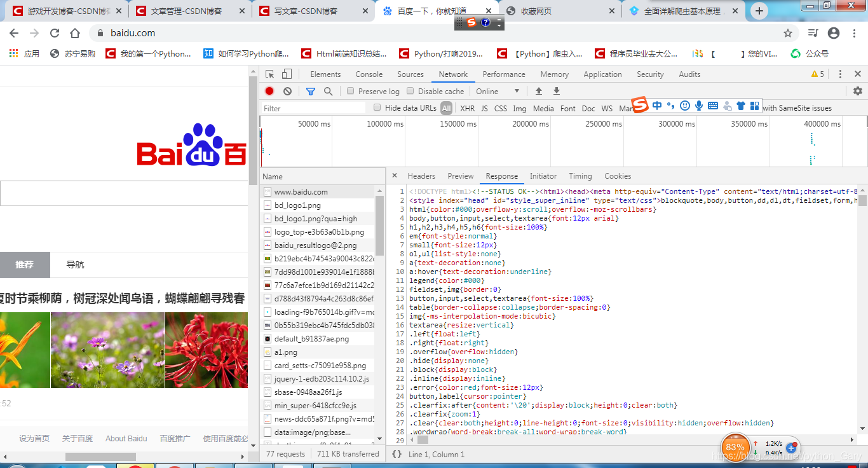Filter requests by Img
This screenshot has height=468, width=868.
[520, 108]
